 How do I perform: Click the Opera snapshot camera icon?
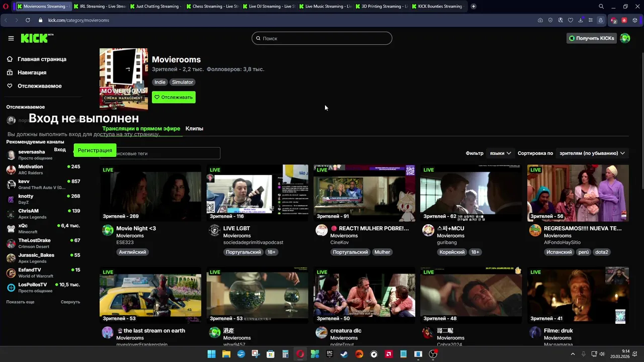540,20
